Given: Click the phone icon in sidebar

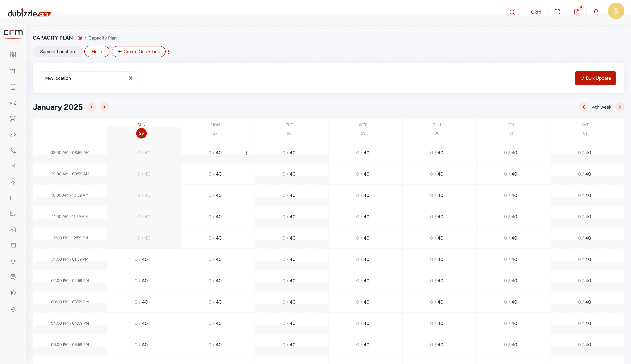Looking at the screenshot, I should click(13, 150).
